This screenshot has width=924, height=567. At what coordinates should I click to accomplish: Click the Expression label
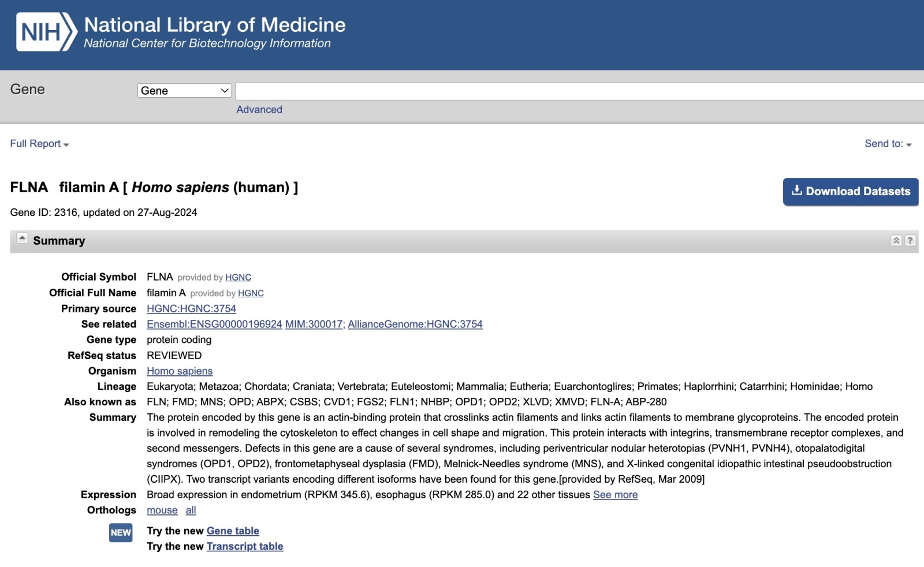(x=109, y=495)
